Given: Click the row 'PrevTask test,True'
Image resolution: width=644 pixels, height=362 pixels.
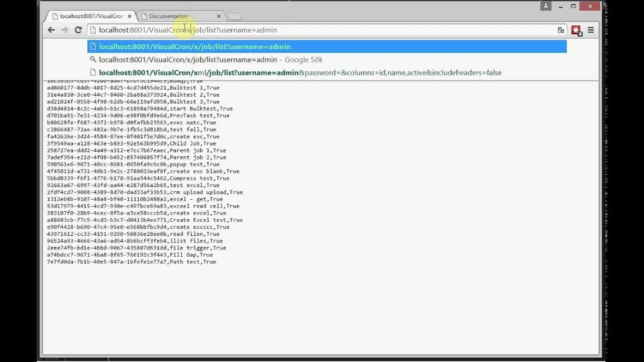Looking at the screenshot, I should (x=138, y=116).
